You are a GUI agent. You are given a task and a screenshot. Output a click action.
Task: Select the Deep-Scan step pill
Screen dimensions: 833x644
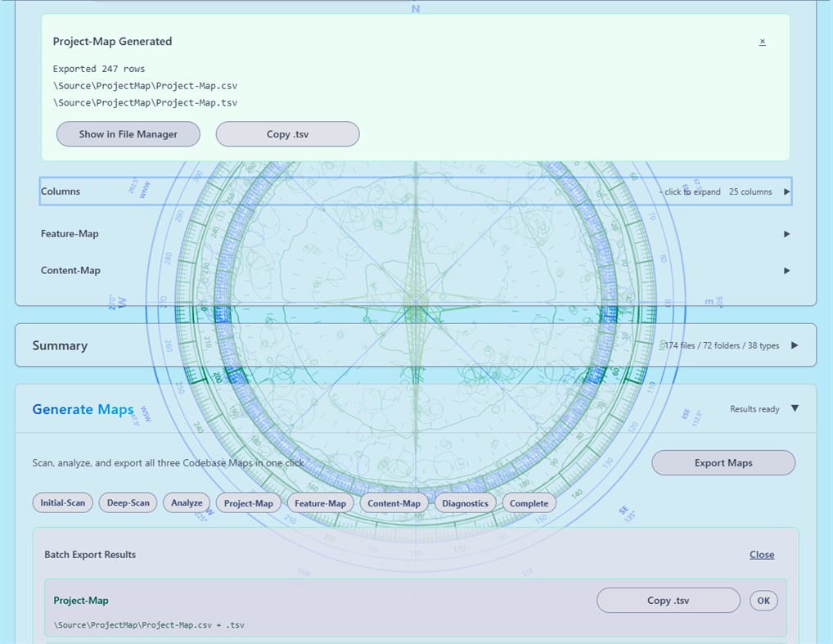click(128, 502)
